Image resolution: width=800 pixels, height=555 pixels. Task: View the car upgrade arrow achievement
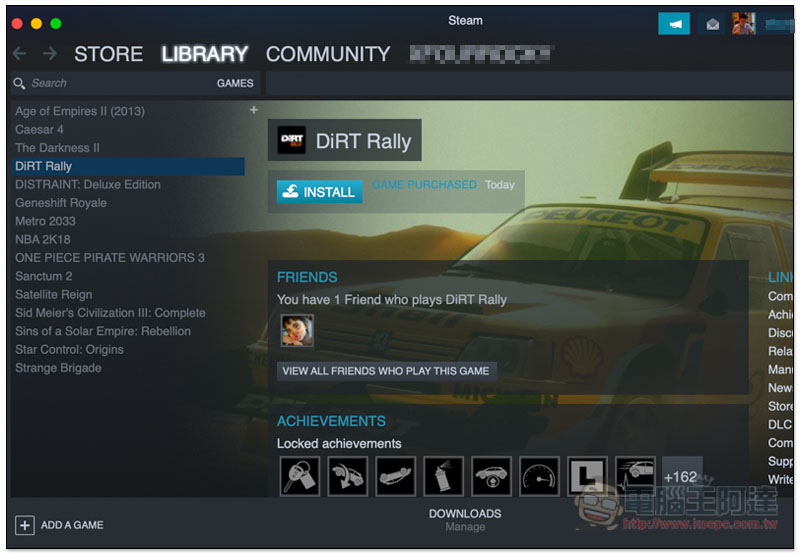(491, 476)
